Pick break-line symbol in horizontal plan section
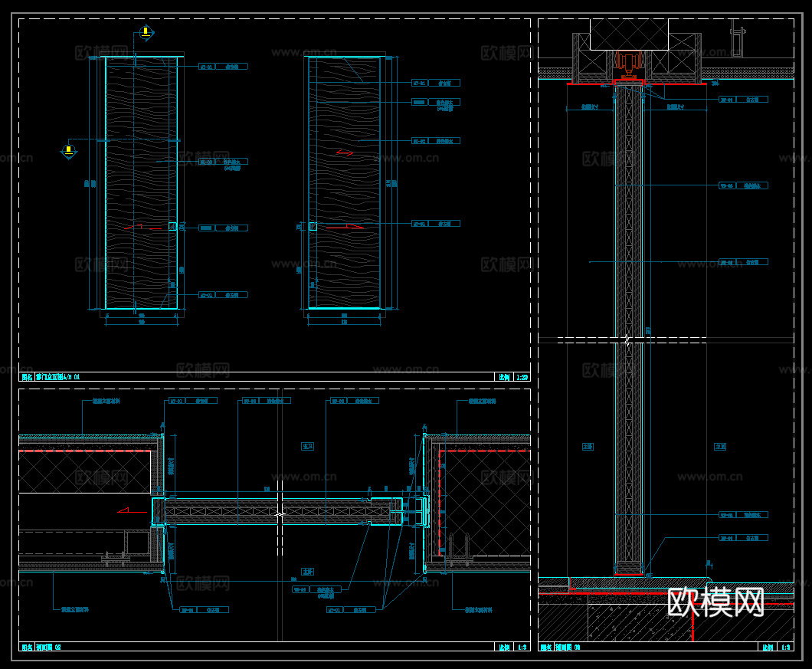 point(280,514)
